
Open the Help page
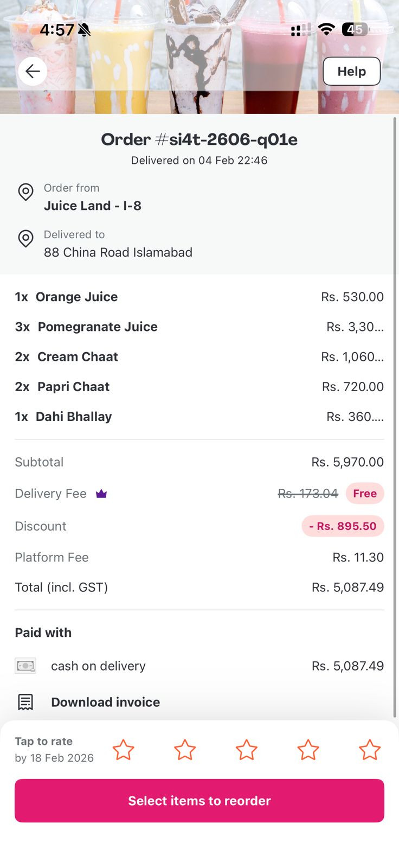(x=351, y=71)
